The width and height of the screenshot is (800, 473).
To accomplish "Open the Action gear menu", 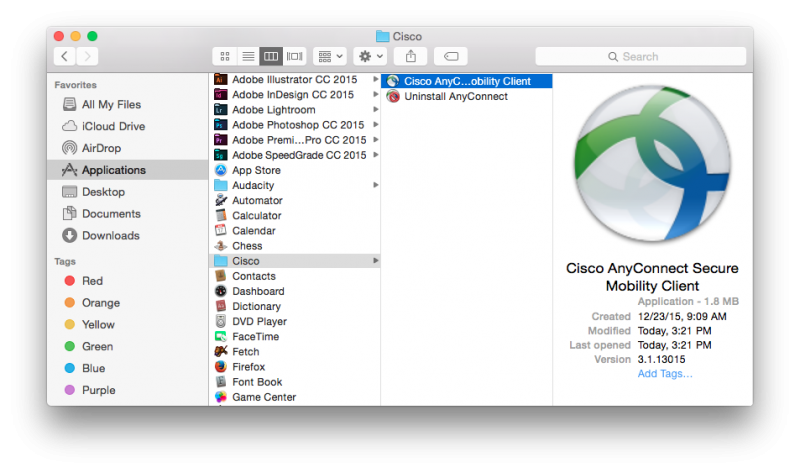I will coord(370,56).
